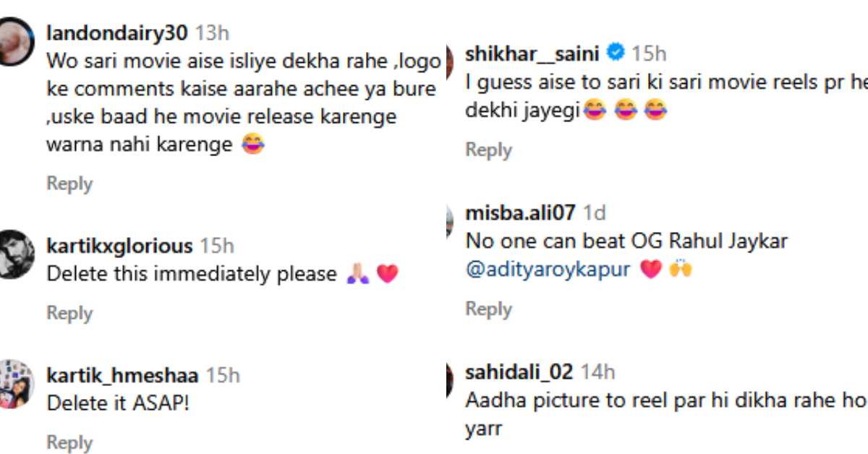Screen dimensions: 868x454
Task: Open the landondairy30 username link
Action: (x=117, y=33)
